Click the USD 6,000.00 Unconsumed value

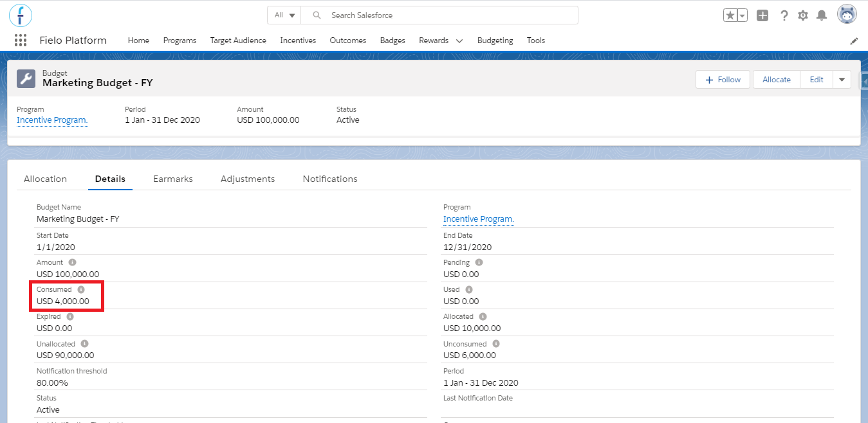[470, 355]
